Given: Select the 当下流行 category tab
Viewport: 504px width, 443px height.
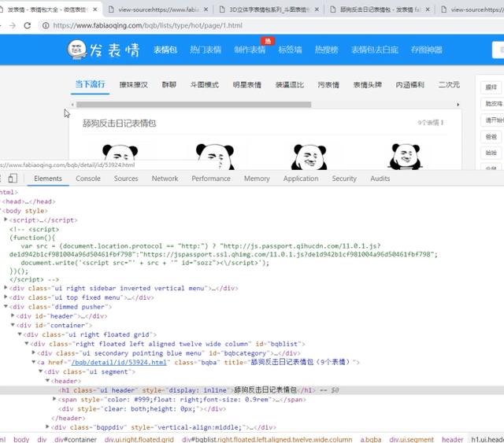Looking at the screenshot, I should (90, 84).
